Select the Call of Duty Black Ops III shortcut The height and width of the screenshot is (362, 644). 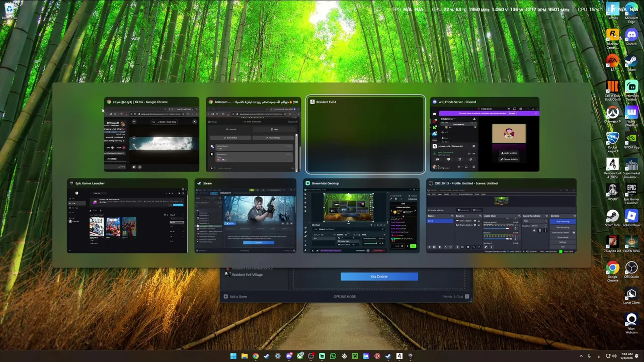click(x=612, y=90)
